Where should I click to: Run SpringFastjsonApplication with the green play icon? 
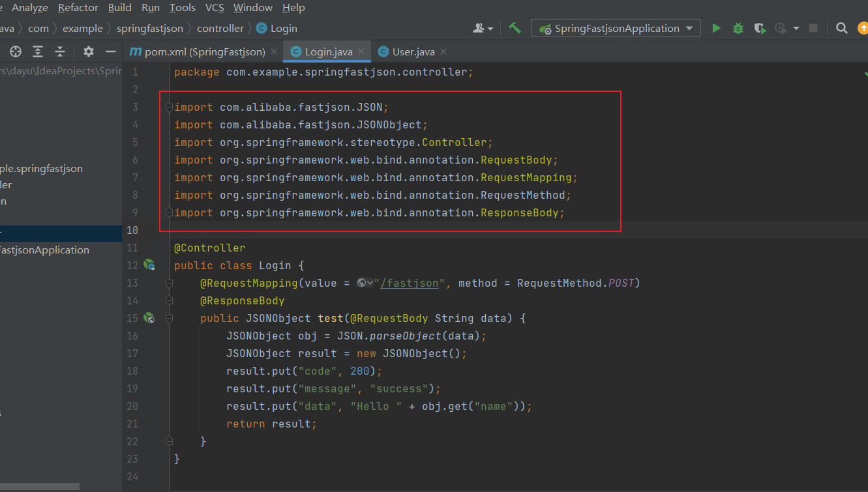tap(717, 28)
